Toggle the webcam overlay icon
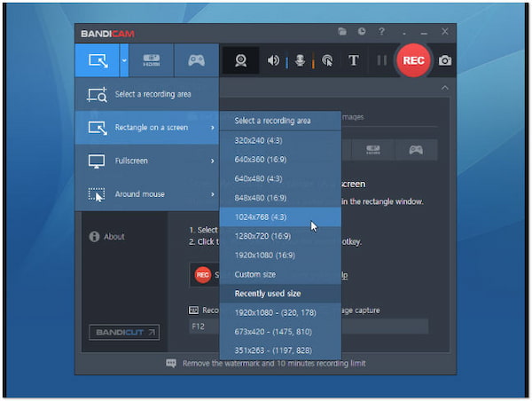Screen dimensions: 532x401 tap(241, 61)
